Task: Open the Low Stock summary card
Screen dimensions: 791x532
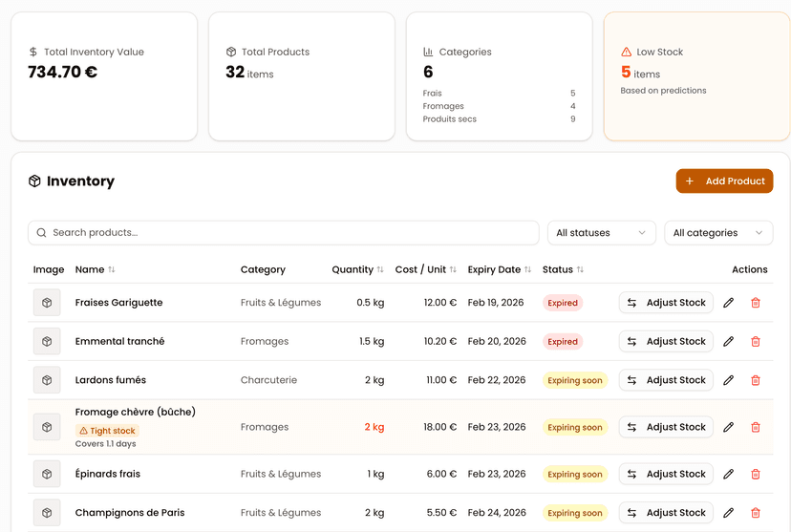Action: pyautogui.click(x=696, y=76)
